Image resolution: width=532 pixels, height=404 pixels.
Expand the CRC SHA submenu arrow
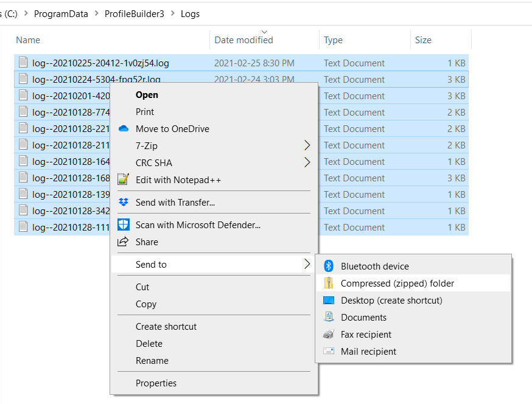(307, 162)
